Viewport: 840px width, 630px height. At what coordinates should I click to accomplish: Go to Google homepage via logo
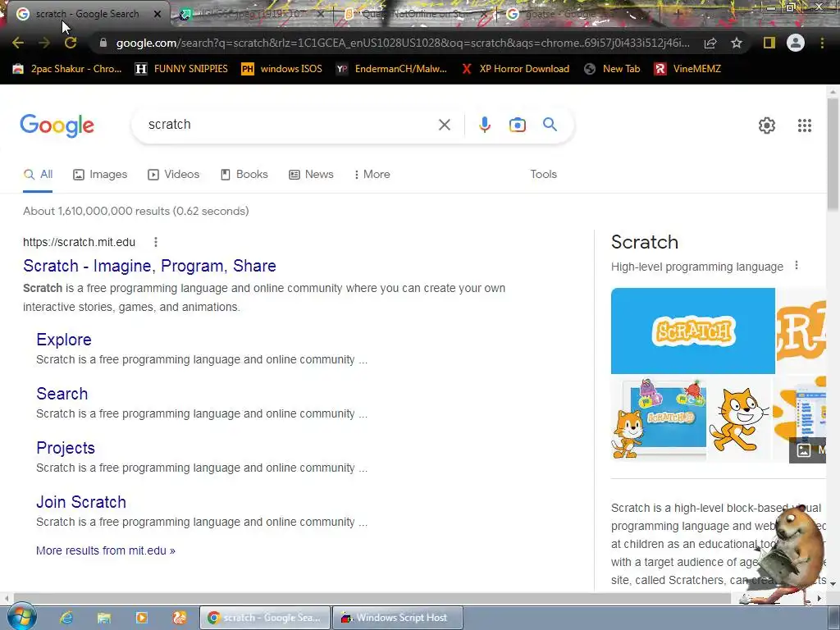point(57,126)
